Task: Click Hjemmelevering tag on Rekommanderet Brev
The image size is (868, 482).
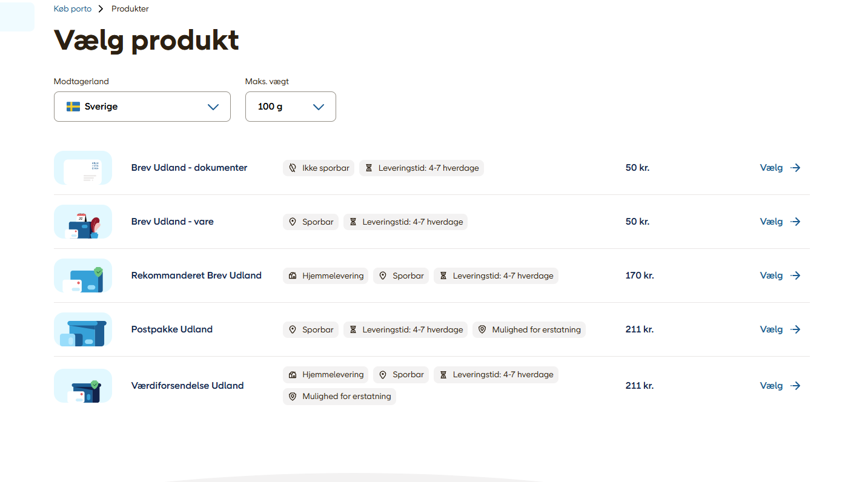Action: click(x=326, y=276)
